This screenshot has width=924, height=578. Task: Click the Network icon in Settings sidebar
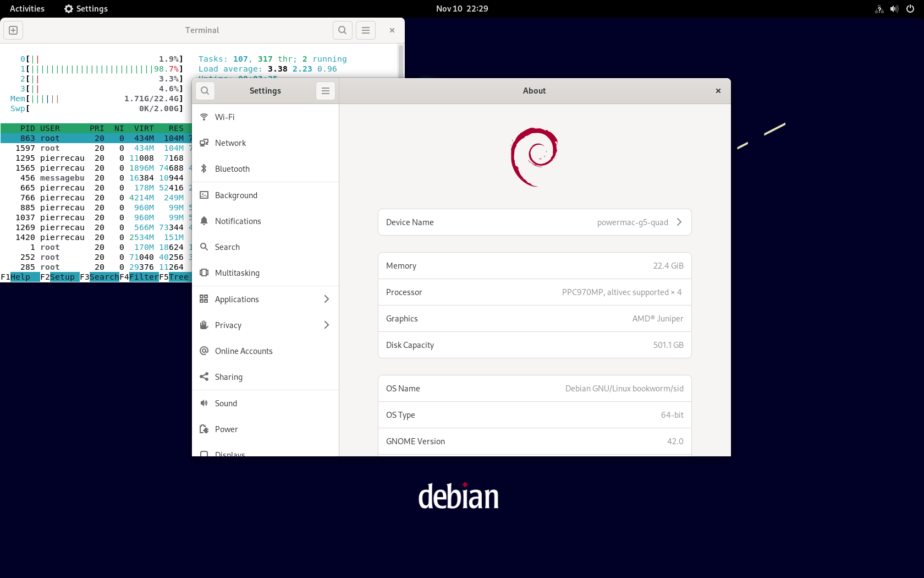point(204,143)
